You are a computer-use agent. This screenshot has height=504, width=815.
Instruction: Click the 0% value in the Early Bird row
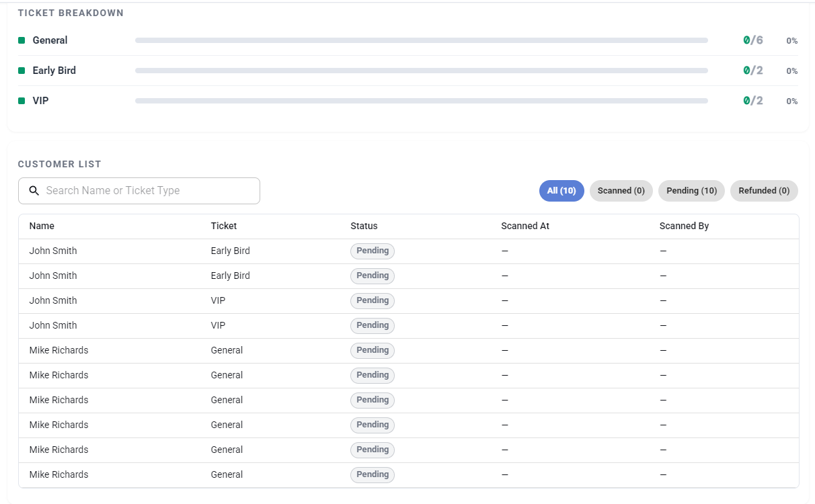pos(792,71)
